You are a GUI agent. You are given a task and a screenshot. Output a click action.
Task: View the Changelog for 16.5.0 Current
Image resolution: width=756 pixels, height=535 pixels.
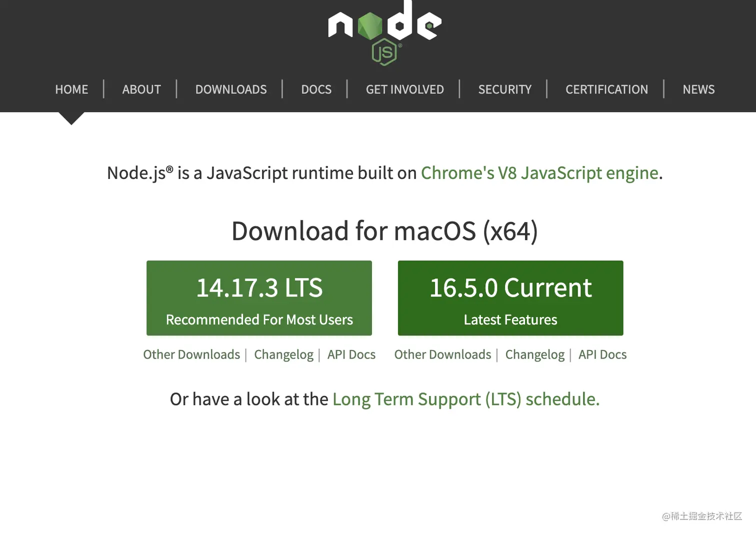coord(535,354)
